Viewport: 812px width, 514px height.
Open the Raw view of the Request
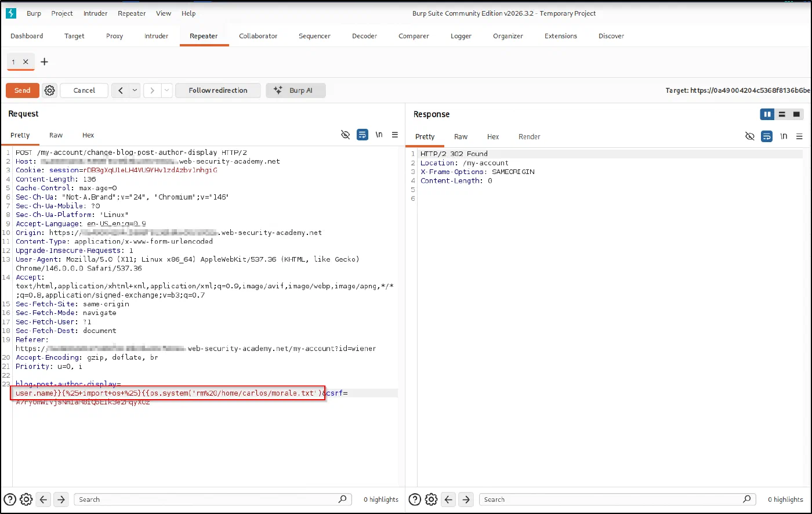[x=56, y=135]
